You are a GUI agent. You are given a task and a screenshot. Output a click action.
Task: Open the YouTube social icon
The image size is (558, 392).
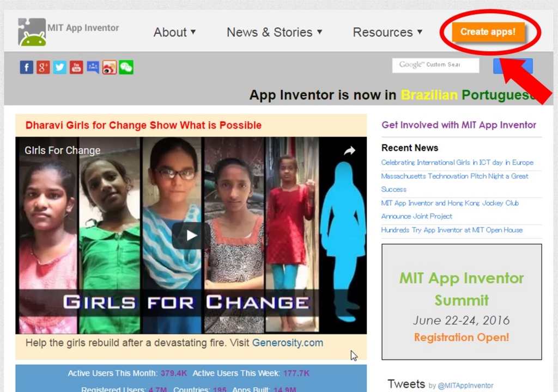pos(76,67)
